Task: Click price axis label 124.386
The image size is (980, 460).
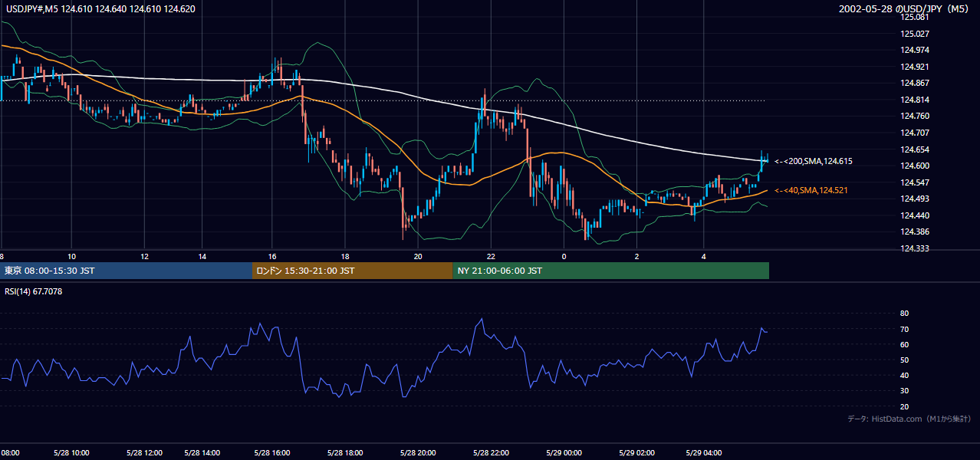Action: (914, 232)
